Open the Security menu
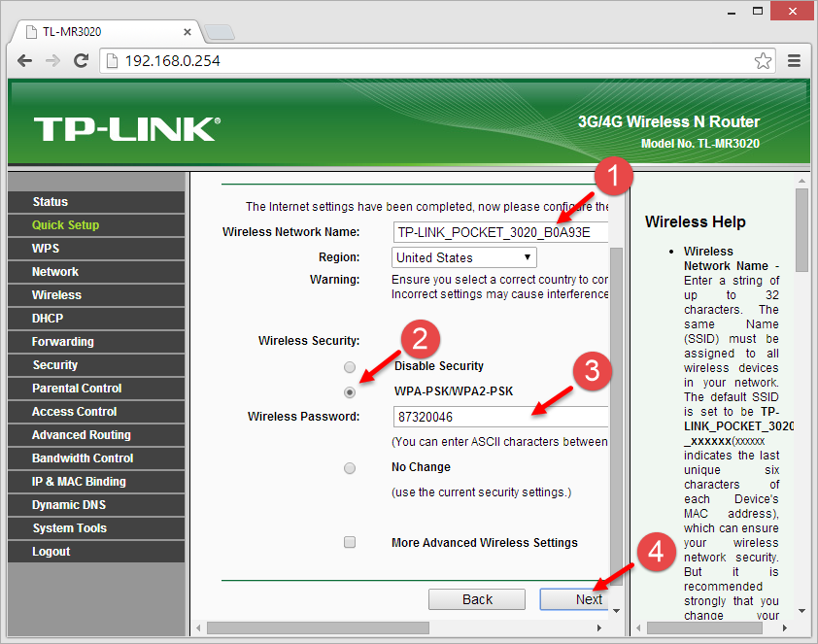Image resolution: width=818 pixels, height=644 pixels. tap(96, 365)
